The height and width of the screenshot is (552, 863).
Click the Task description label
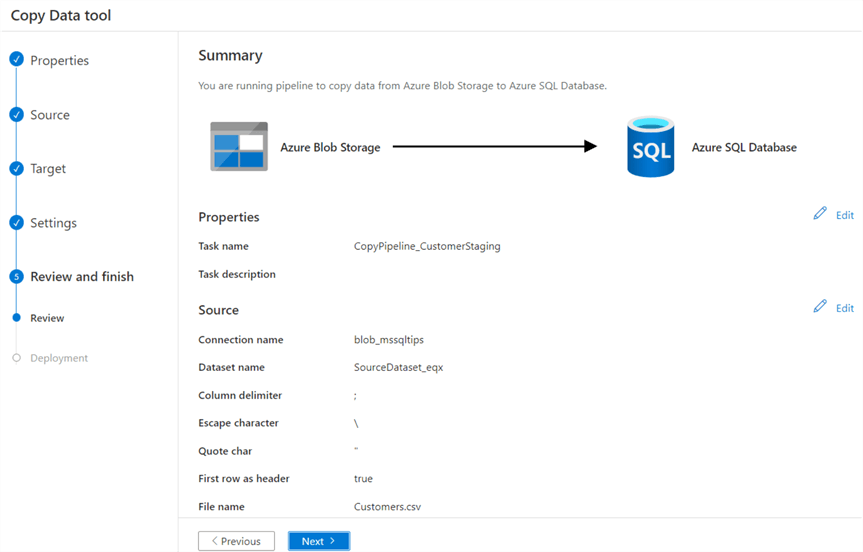click(x=237, y=274)
